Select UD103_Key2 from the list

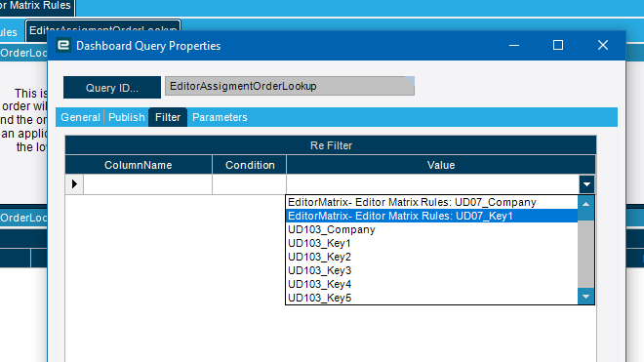coord(432,257)
